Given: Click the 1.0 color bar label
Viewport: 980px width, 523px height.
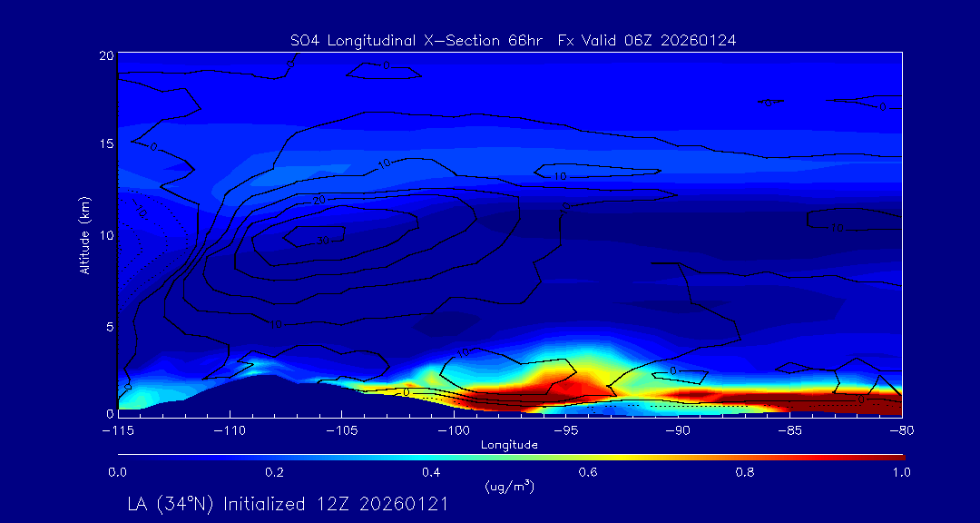Looking at the screenshot, I should click(902, 472).
